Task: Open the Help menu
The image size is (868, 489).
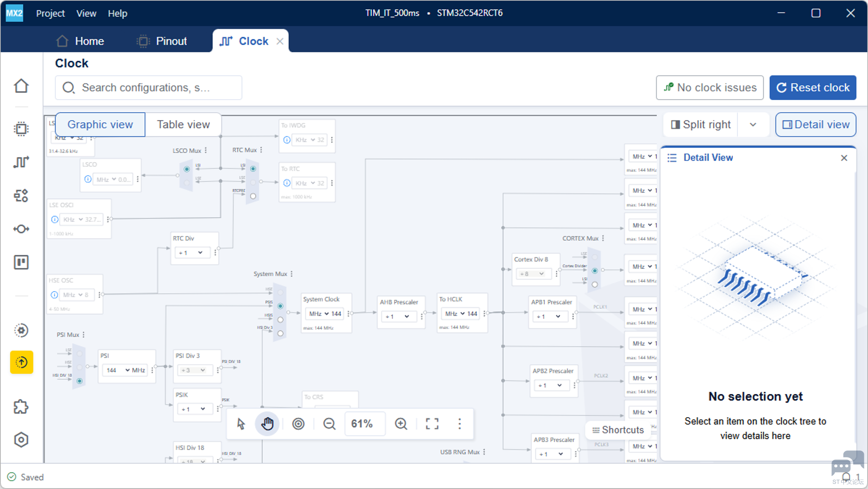Action: 118,13
